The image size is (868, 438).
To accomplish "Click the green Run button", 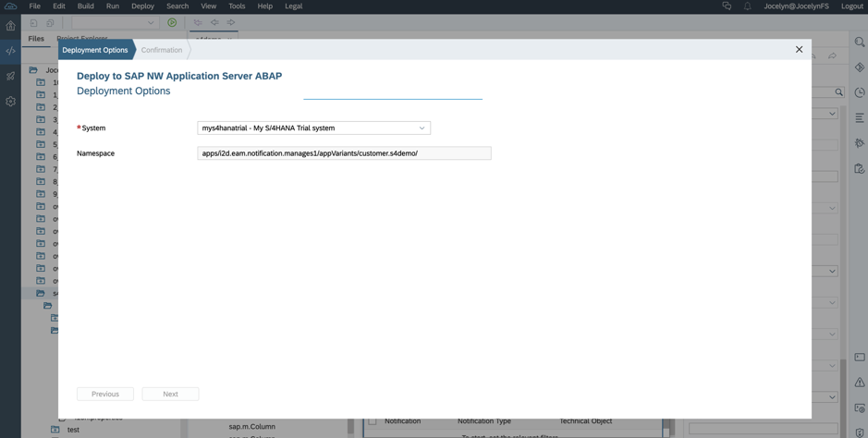I will tap(172, 23).
